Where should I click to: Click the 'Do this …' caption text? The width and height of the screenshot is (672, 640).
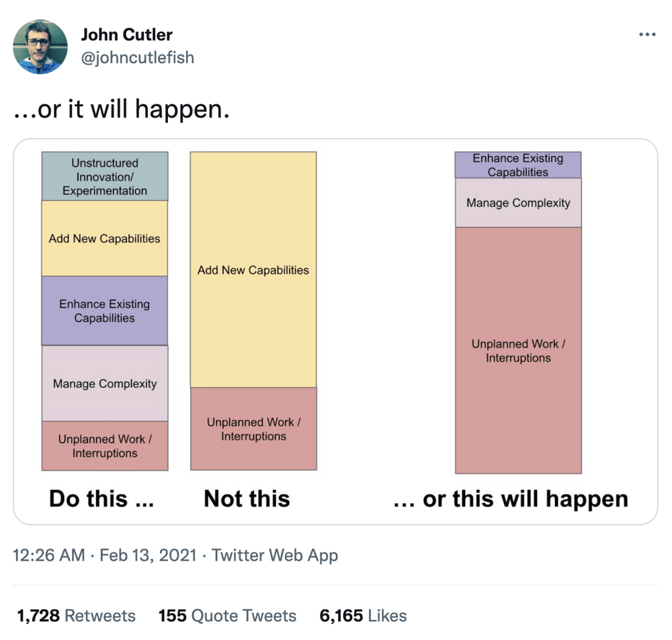101,499
